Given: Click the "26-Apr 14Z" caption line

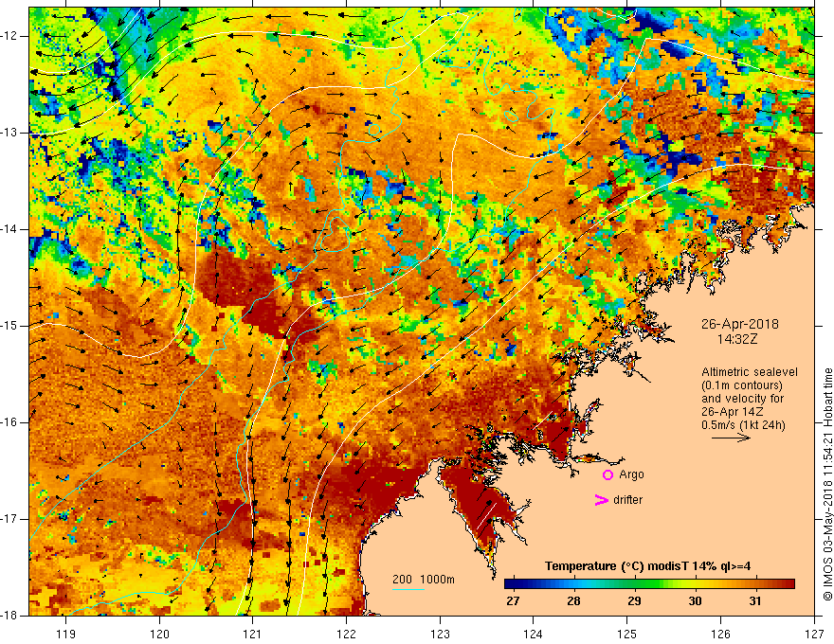Looking at the screenshot, I should coord(734,412).
